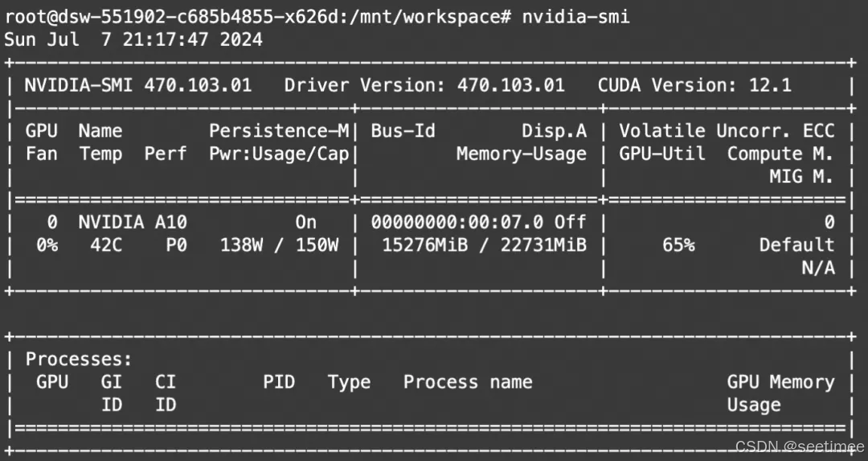Click the timestamp Sun Jul 7 21:17:47 2024
Image resolution: width=868 pixels, height=461 pixels.
[x=133, y=39]
